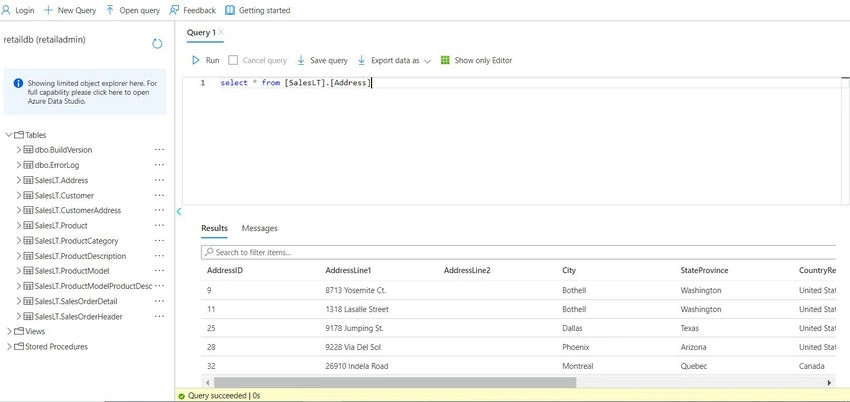Image resolution: width=850 pixels, height=402 pixels.
Task: Click Show only Editor label
Action: pos(483,60)
